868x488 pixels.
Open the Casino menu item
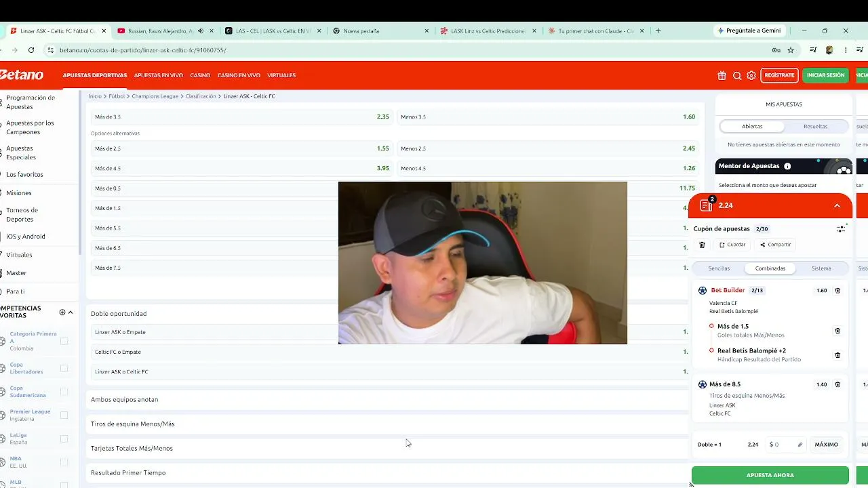[200, 75]
